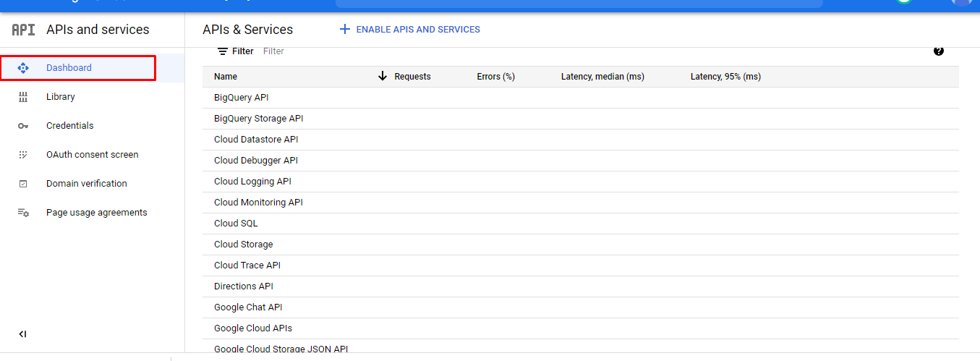Screen dimensions: 980x361
Task: Open Google Cloud Storage JSON API entry
Action: pos(281,349)
